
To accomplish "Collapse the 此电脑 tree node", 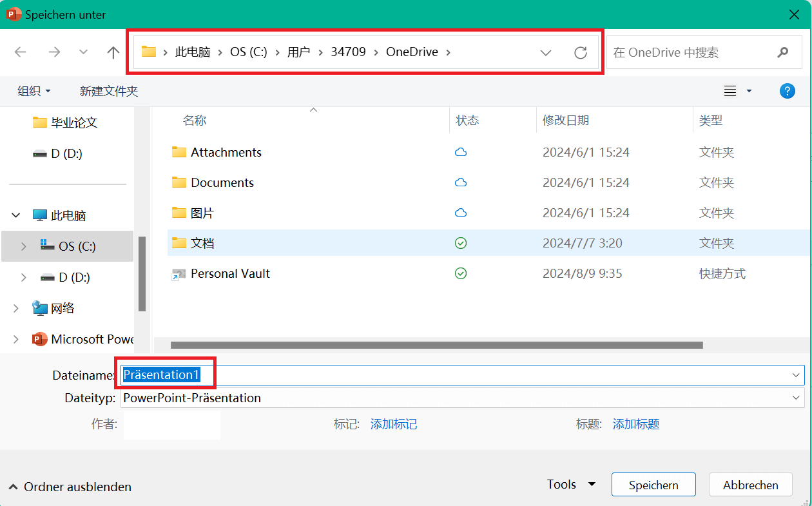I will click(17, 216).
